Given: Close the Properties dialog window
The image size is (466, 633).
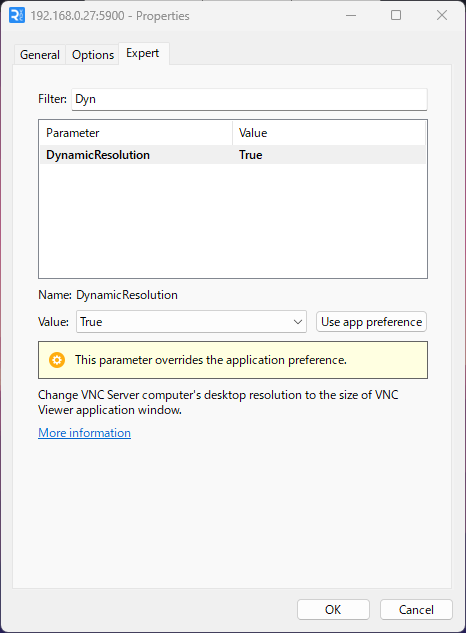Looking at the screenshot, I should point(442,16).
